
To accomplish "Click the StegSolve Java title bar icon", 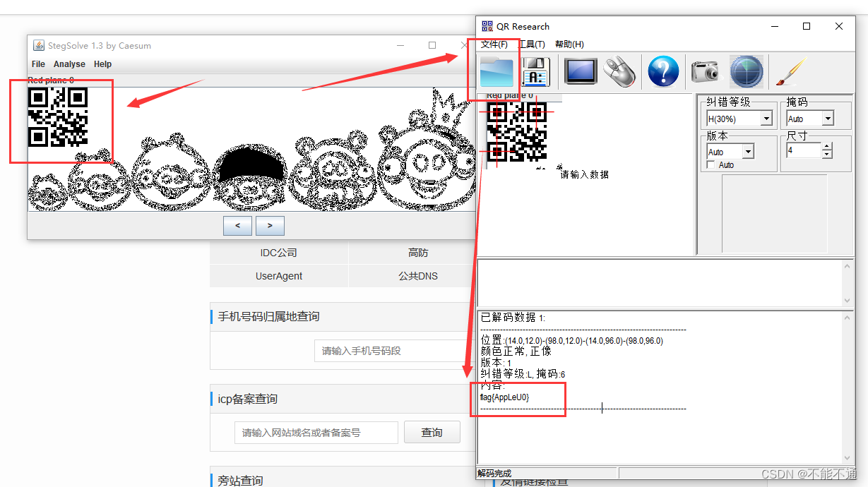I will [x=39, y=45].
